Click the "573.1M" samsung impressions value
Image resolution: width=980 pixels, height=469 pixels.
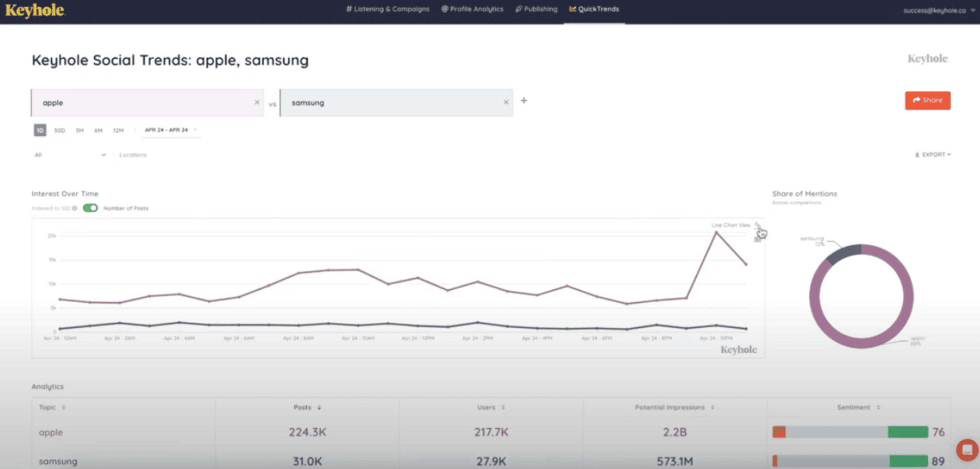[675, 461]
